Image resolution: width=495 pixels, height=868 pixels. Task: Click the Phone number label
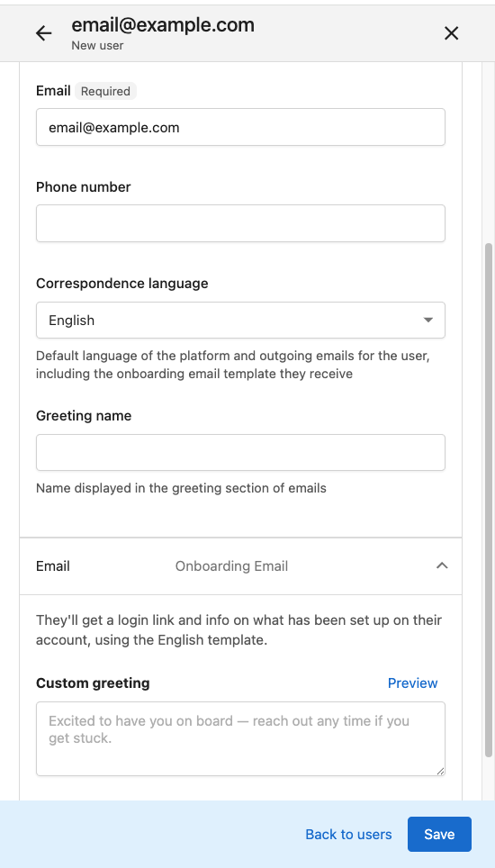click(84, 187)
